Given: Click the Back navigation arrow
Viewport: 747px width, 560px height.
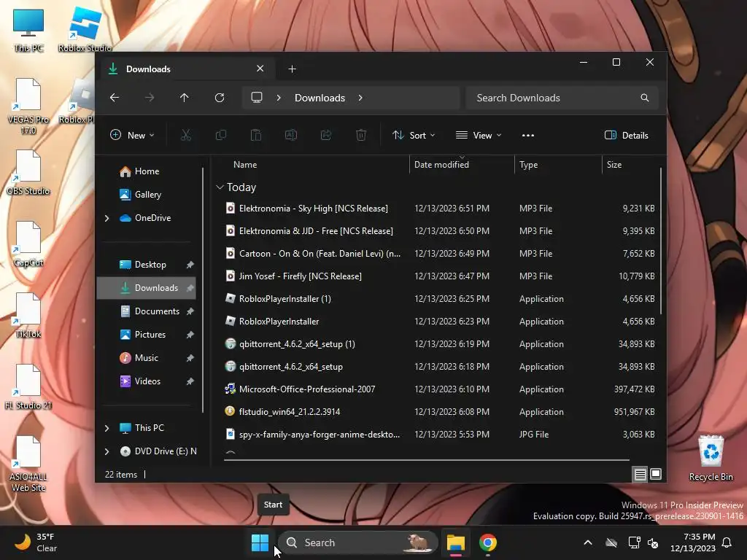Looking at the screenshot, I should tap(115, 98).
